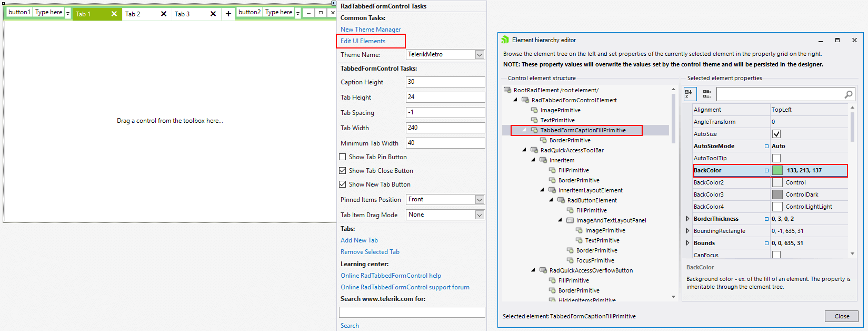Screen dimensions: 868x331
Task: Click the InnerItemLayoutElement node icon
Action: pos(552,190)
